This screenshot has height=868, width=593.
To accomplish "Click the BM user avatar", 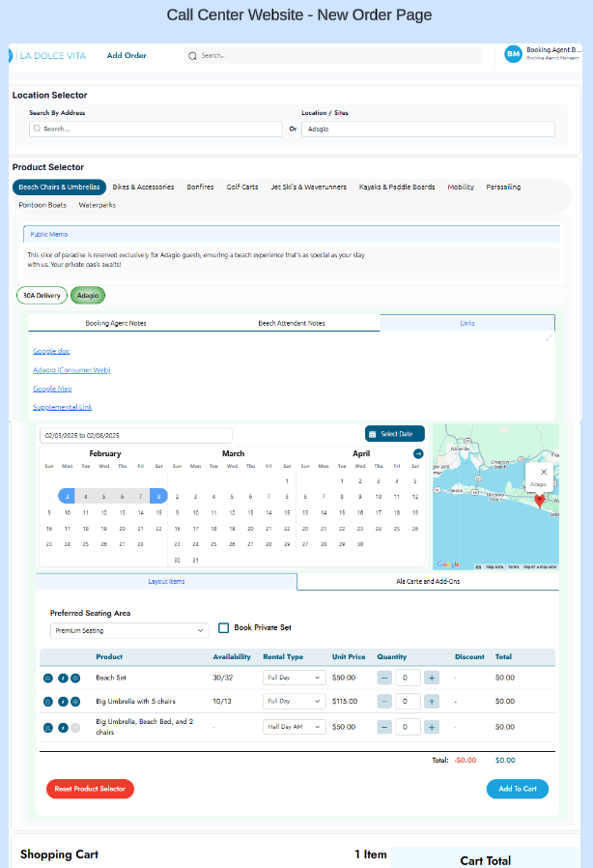I will (513, 55).
